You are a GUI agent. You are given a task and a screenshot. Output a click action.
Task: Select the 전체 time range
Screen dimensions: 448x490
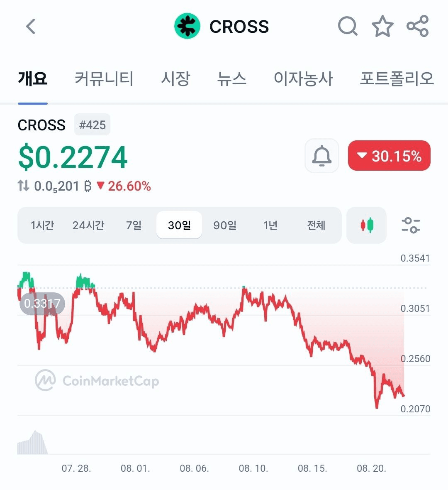click(x=316, y=225)
